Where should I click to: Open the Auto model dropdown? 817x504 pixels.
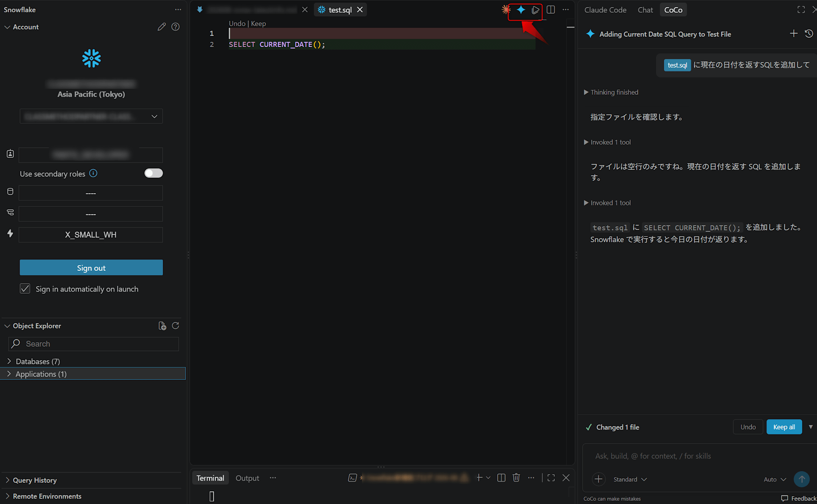pos(775,479)
